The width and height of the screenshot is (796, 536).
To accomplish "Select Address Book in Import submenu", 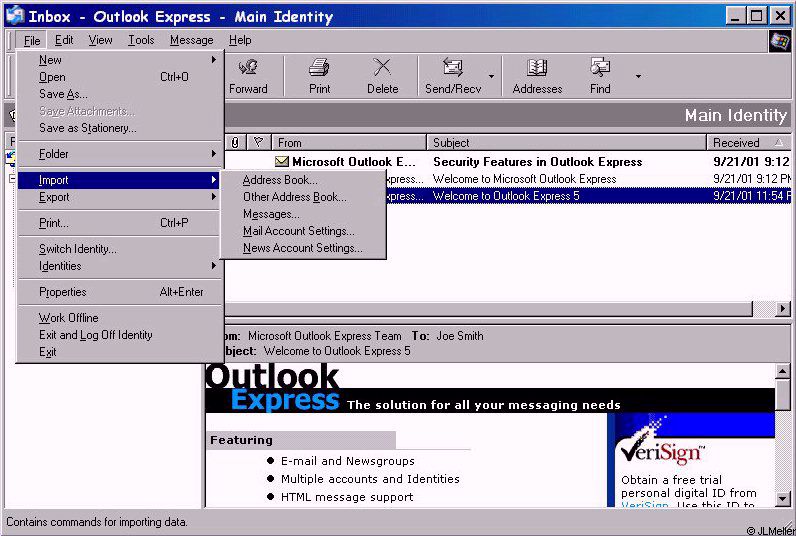I will [303, 180].
